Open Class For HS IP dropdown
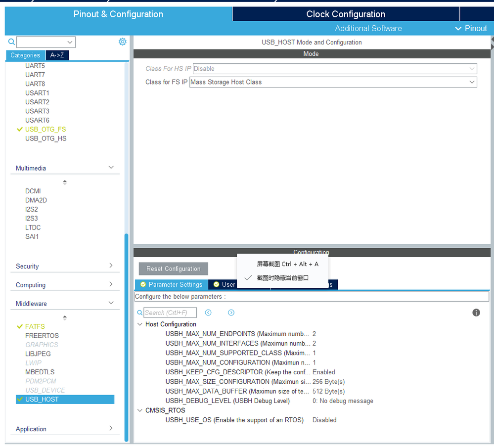Image resolution: width=494 pixels, height=448 pixels. (x=335, y=68)
